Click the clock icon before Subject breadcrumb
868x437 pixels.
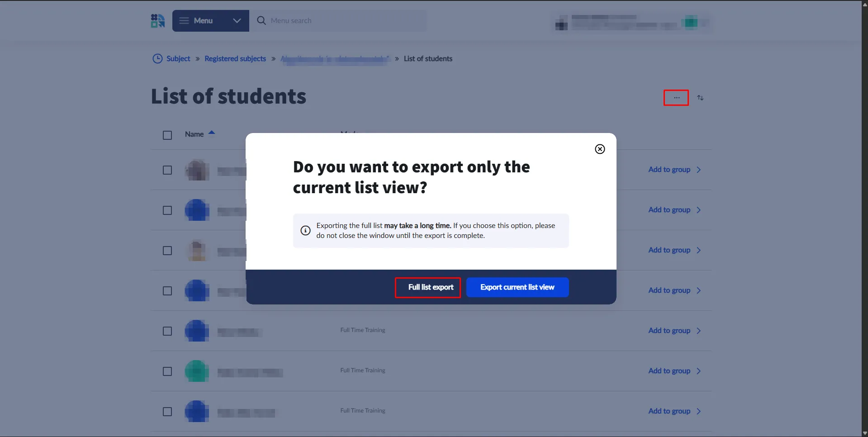[x=157, y=59]
